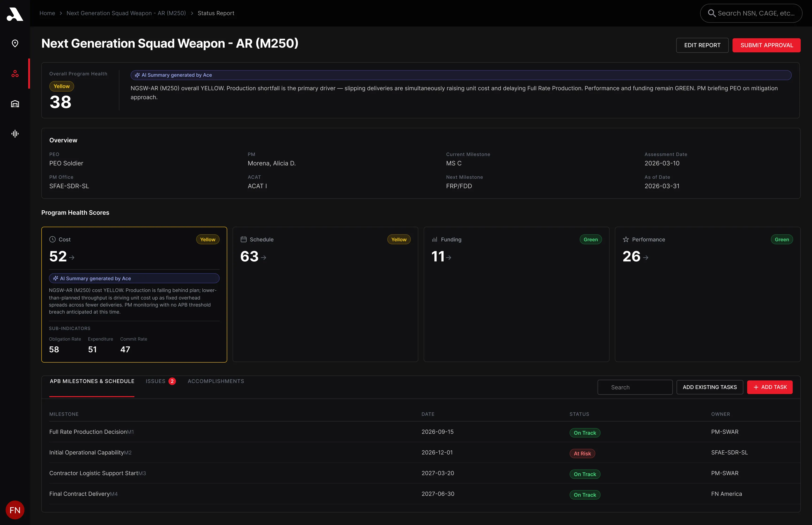Click the issues count badge 2

(172, 381)
